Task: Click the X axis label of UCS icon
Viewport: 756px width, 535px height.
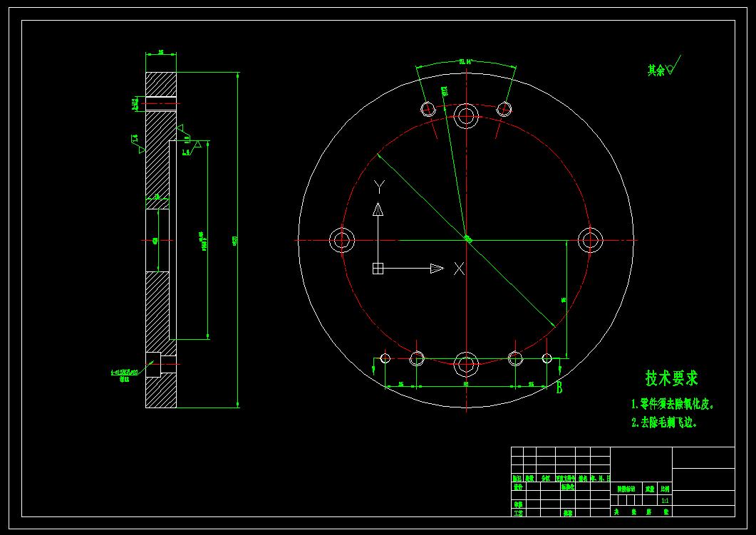Action: [459, 269]
